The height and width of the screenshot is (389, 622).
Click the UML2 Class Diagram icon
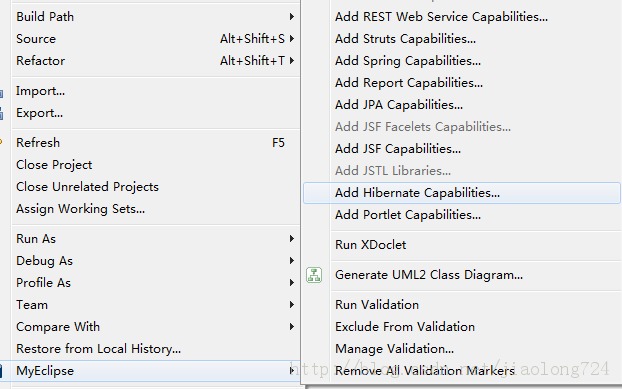[314, 275]
